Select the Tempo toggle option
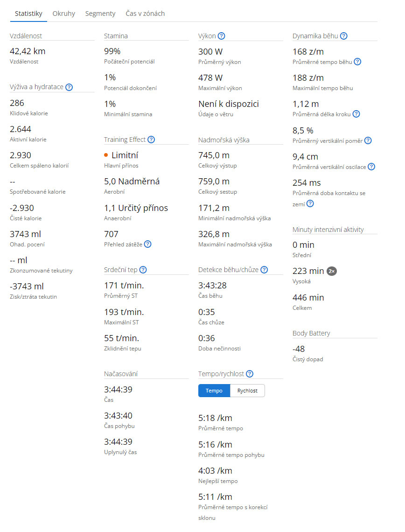This screenshot has height=532, width=405. (x=214, y=391)
